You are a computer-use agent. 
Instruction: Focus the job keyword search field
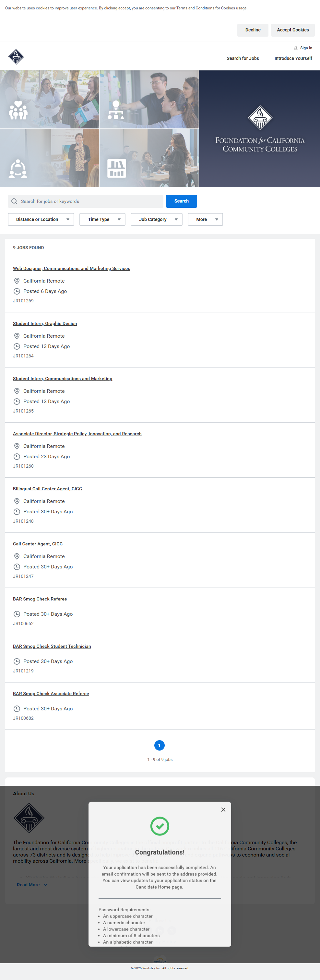[89, 201]
